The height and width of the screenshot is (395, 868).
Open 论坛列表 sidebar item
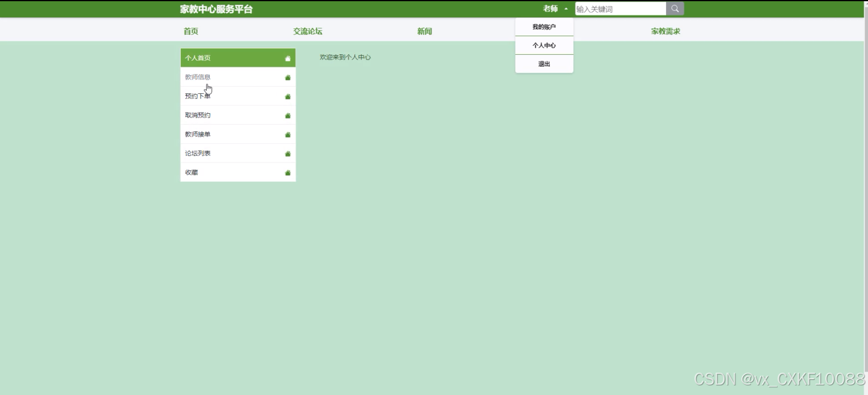pyautogui.click(x=238, y=153)
